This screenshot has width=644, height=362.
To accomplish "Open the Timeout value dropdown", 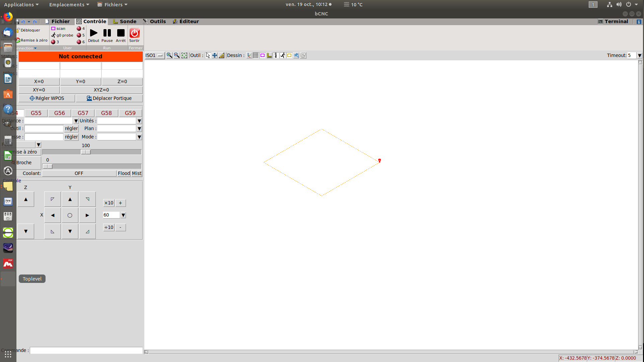I will coord(640,55).
